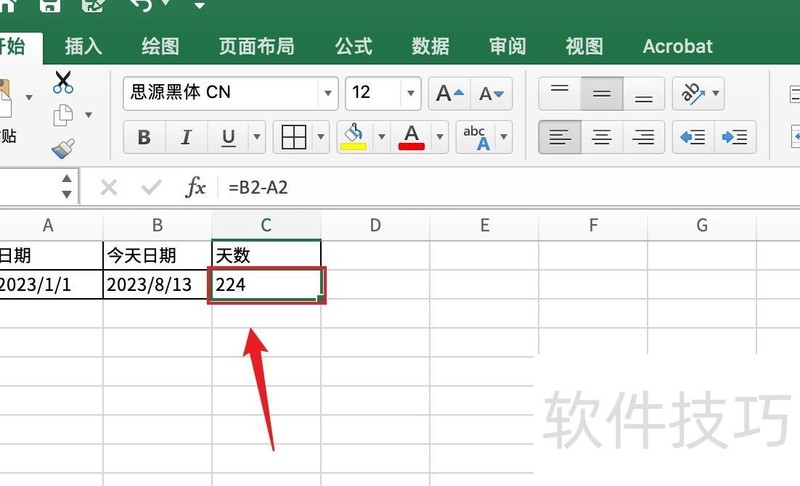Select Top Align icon
800x486 pixels.
[560, 93]
